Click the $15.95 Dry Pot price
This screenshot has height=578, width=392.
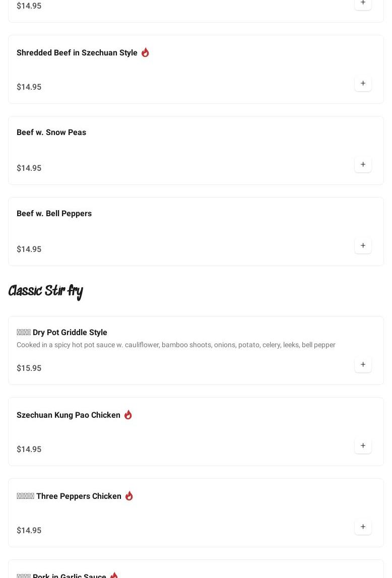[29, 368]
